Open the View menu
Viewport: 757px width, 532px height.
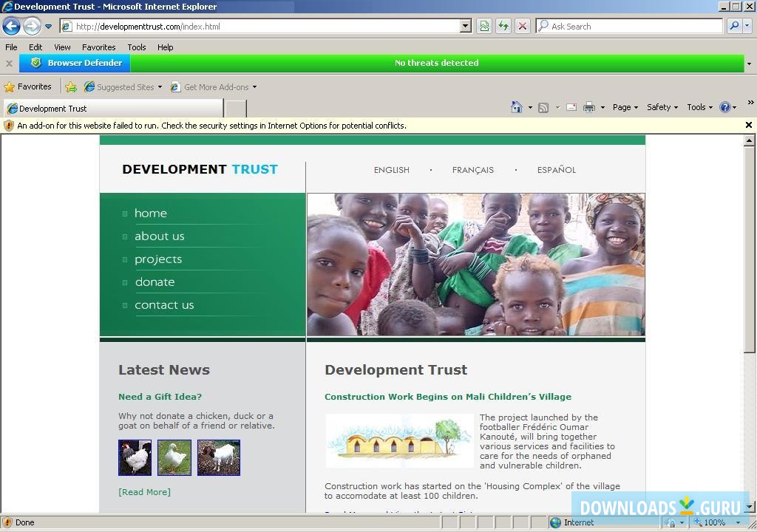[62, 47]
